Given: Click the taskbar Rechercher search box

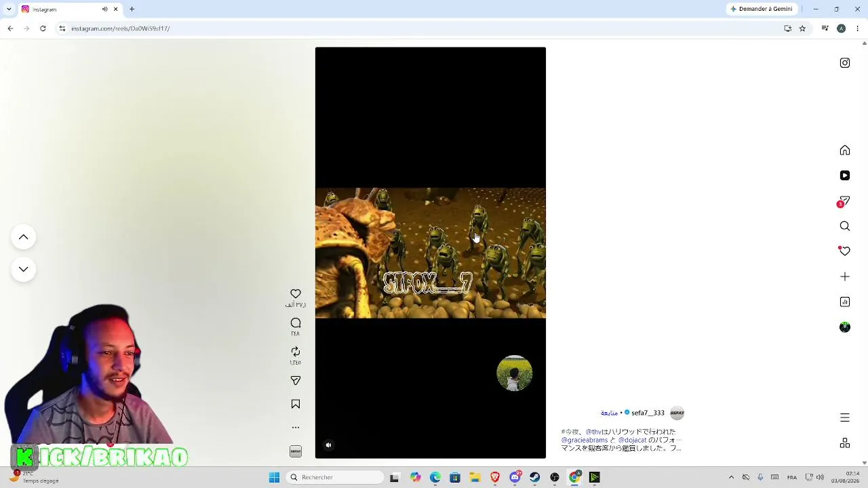Looking at the screenshot, I should (336, 477).
